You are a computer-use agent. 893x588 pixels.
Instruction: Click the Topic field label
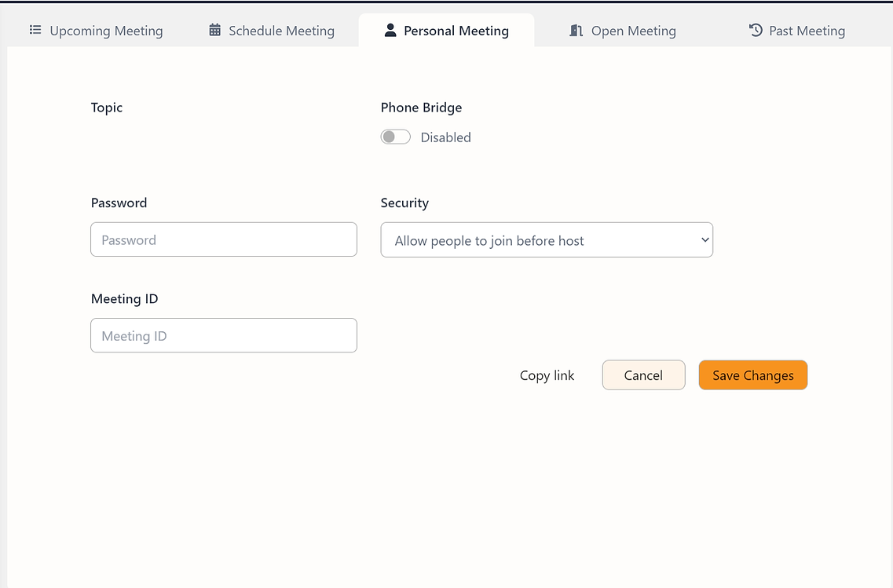[107, 108]
